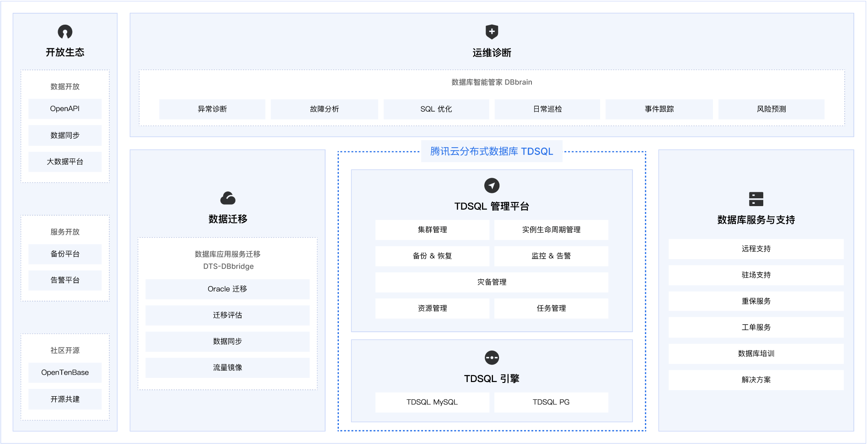868x446 pixels.
Task: Select the 风险预测 box
Action: (771, 109)
